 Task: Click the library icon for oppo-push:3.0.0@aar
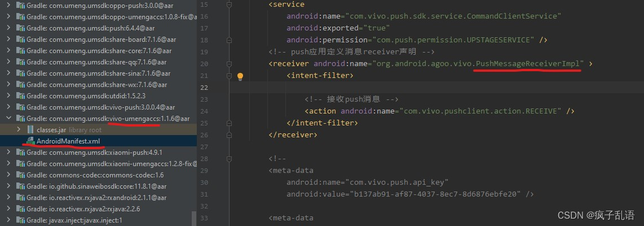point(20,5)
